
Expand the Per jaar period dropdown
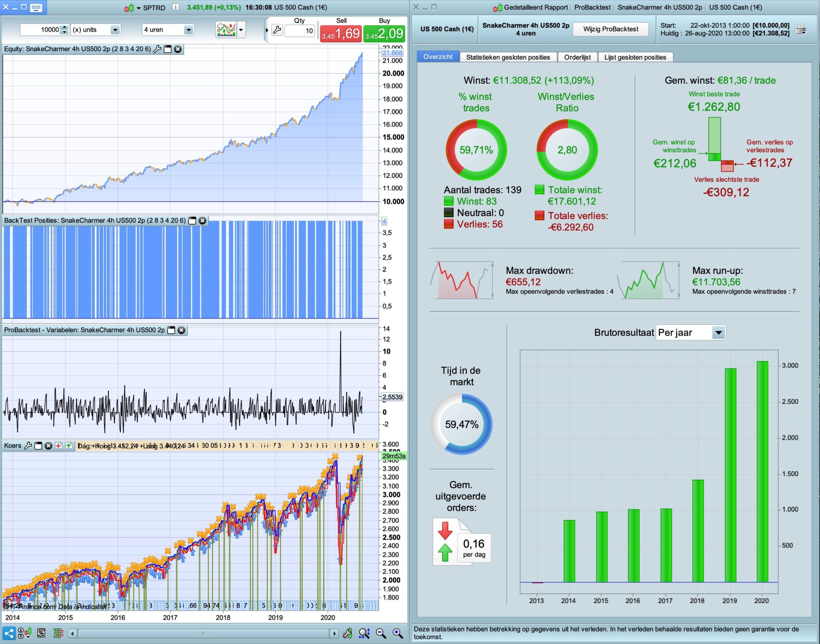tap(719, 333)
